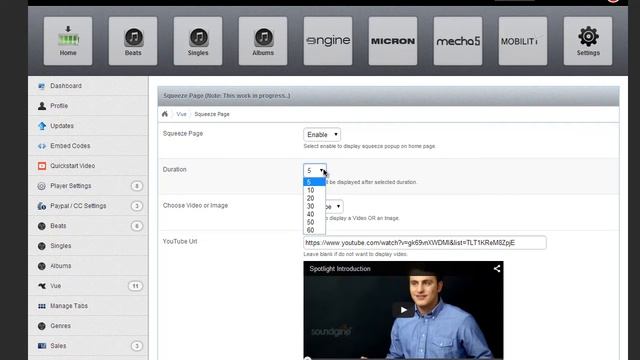
Task: Select 40 in duration list
Action: click(x=314, y=214)
